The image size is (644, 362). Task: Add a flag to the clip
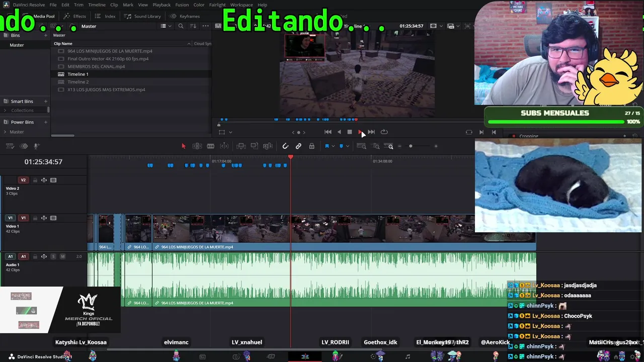[327, 146]
